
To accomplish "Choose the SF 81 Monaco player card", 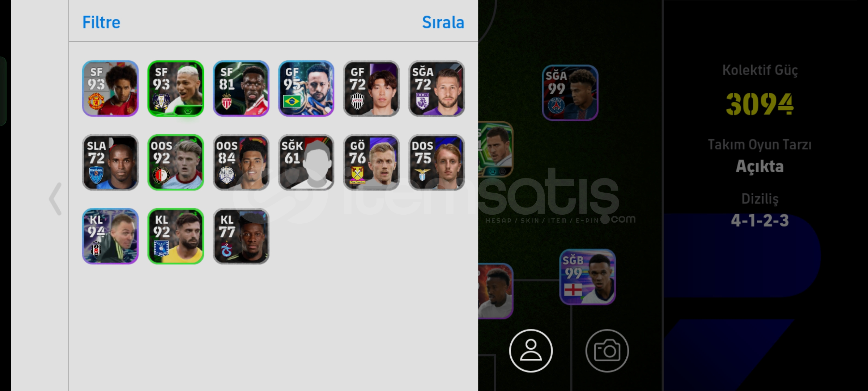I will click(241, 88).
